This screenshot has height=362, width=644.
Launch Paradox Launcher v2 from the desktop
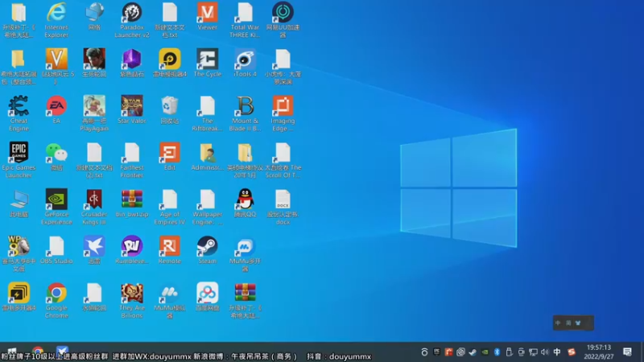point(132,19)
